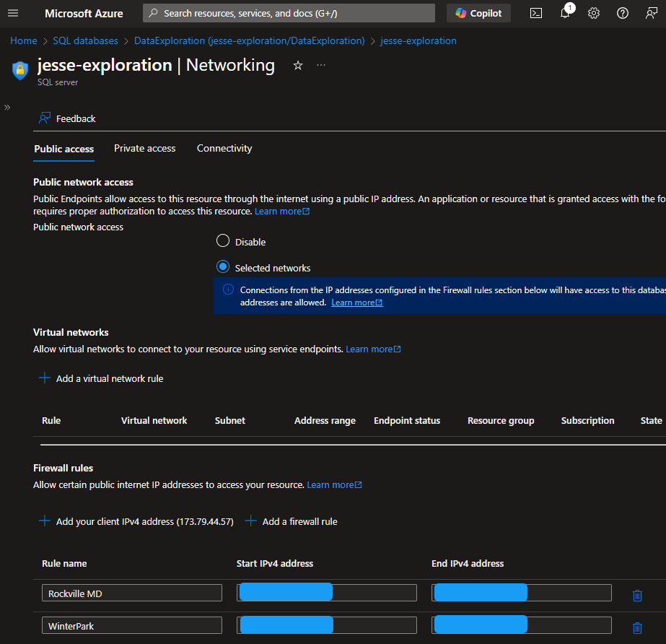666x644 pixels.
Task: Open Copilot
Action: click(478, 13)
